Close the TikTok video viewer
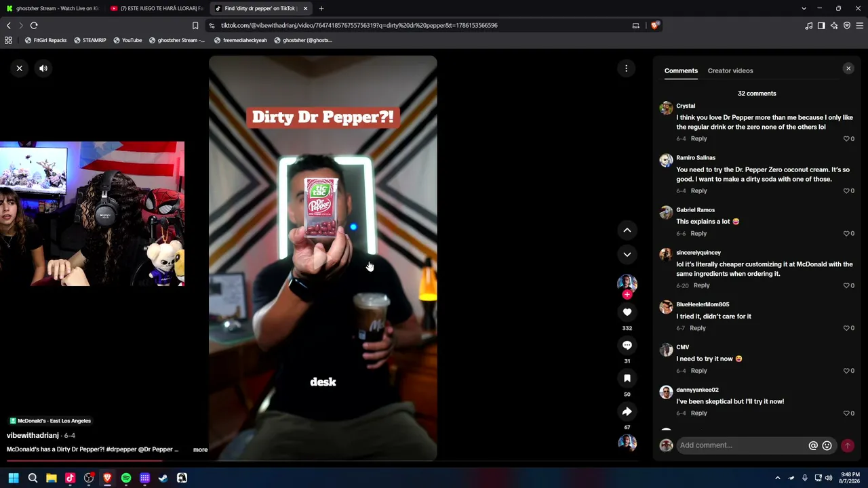Viewport: 868px width, 488px height. click(x=20, y=68)
